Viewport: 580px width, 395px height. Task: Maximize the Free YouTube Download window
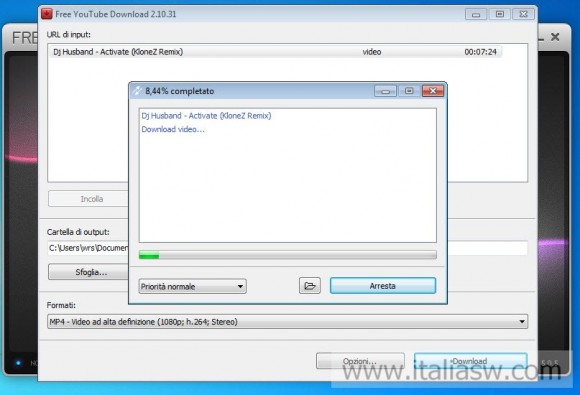[x=500, y=14]
